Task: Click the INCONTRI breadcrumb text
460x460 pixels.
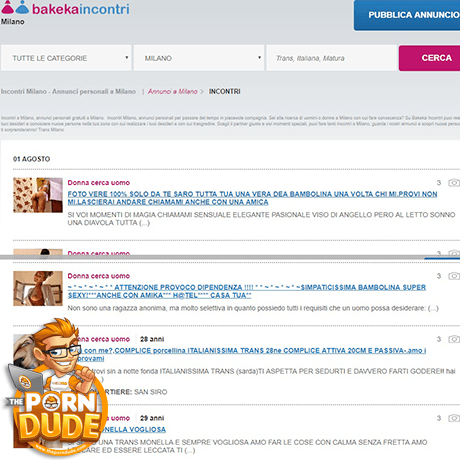Action: click(224, 91)
